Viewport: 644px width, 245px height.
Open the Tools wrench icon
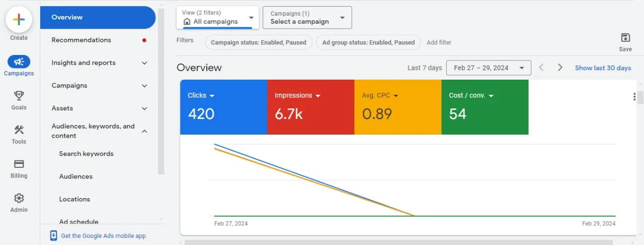tap(19, 130)
